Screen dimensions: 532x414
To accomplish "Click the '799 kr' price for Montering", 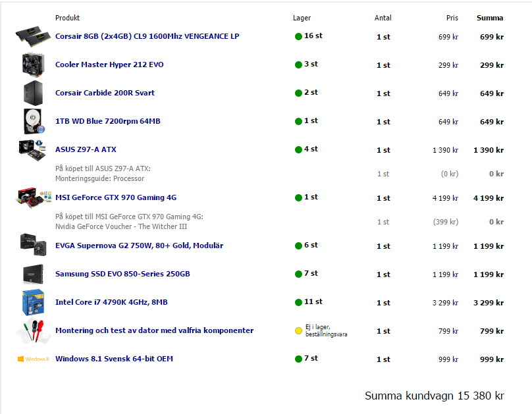I will [x=448, y=331].
